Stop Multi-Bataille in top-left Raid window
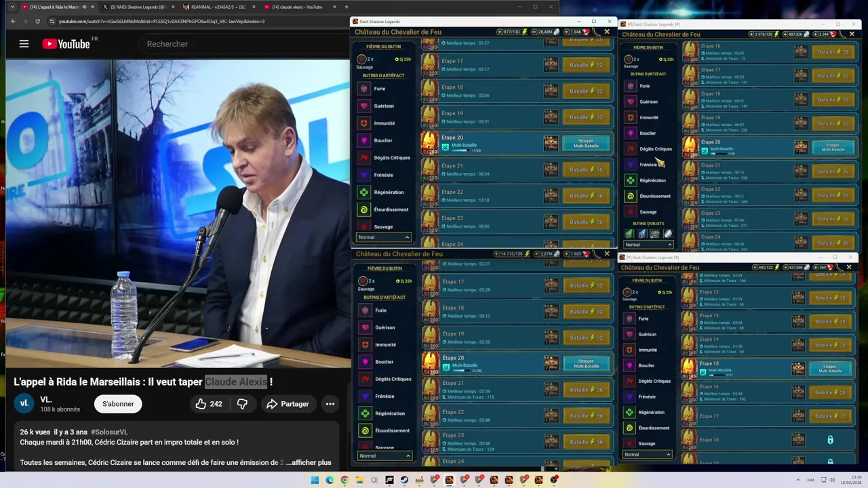The height and width of the screenshot is (488, 868). [x=587, y=144]
